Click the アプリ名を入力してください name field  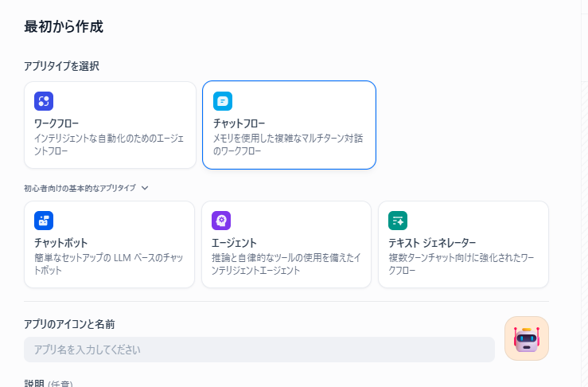click(x=259, y=350)
